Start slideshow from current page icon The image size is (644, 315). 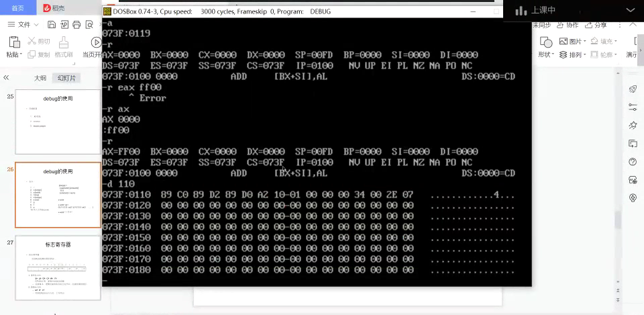pos(96,42)
